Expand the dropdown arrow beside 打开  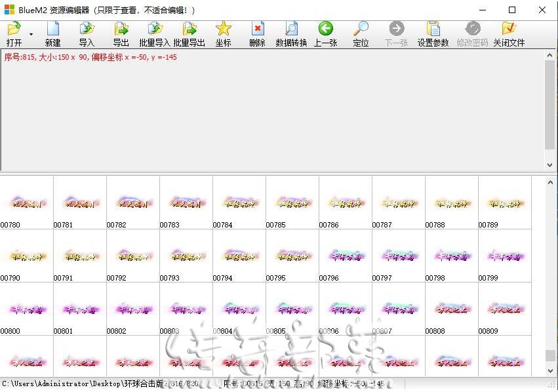31,34
